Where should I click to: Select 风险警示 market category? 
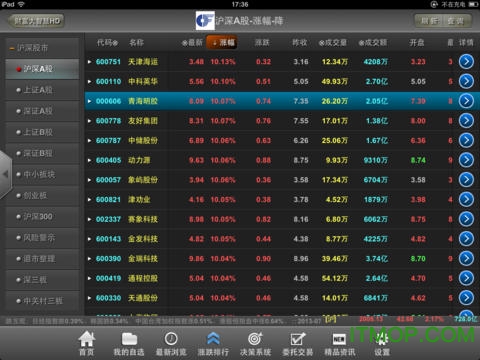[x=42, y=238]
